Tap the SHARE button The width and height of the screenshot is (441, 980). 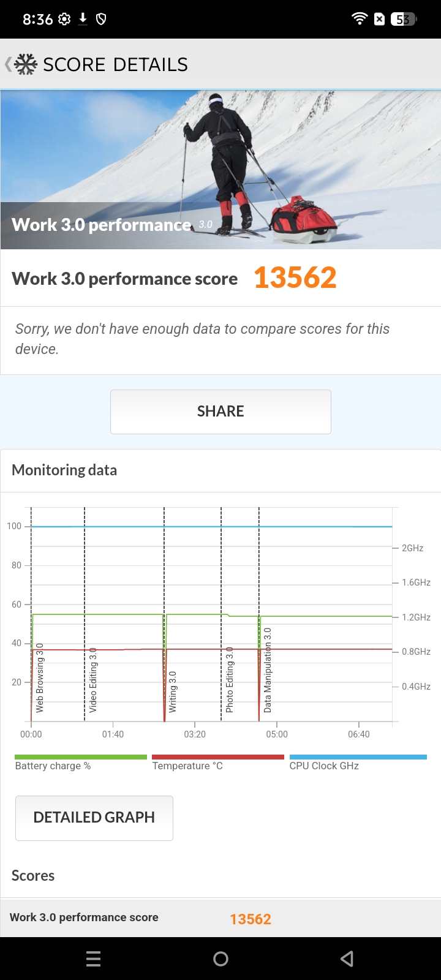tap(221, 411)
